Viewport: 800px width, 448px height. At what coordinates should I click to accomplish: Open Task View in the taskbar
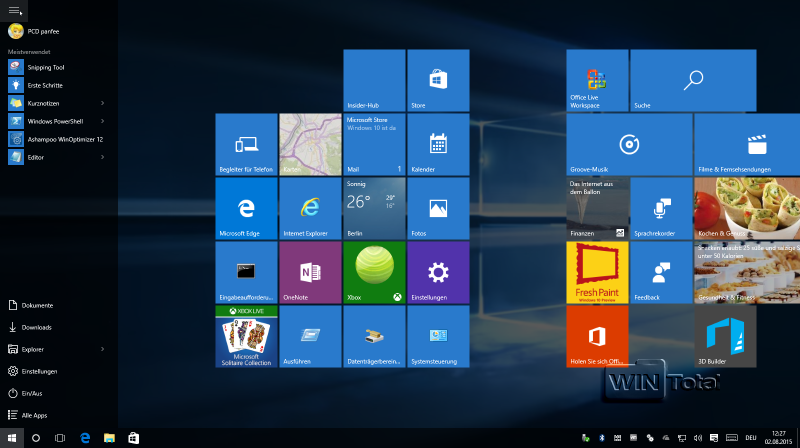60,438
